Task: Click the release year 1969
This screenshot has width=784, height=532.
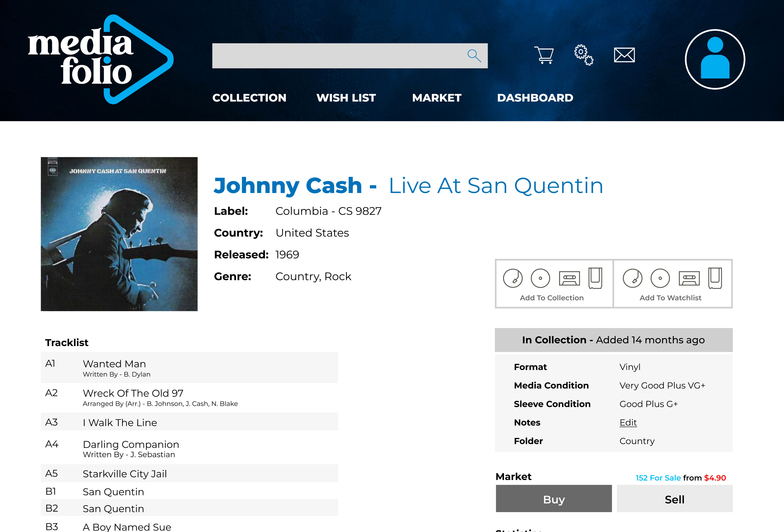Action: point(287,255)
